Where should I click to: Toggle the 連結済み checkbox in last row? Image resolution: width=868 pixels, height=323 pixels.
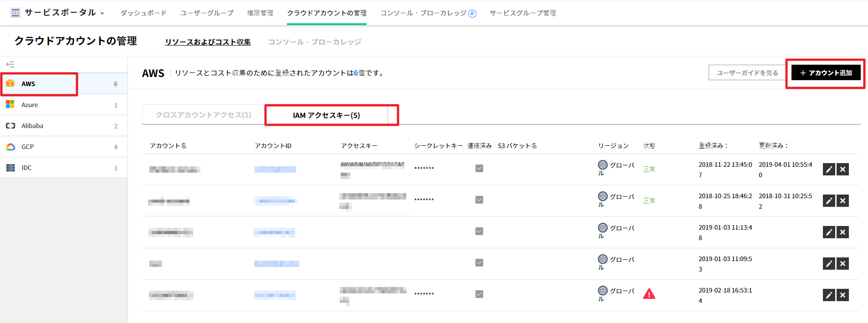point(479,294)
